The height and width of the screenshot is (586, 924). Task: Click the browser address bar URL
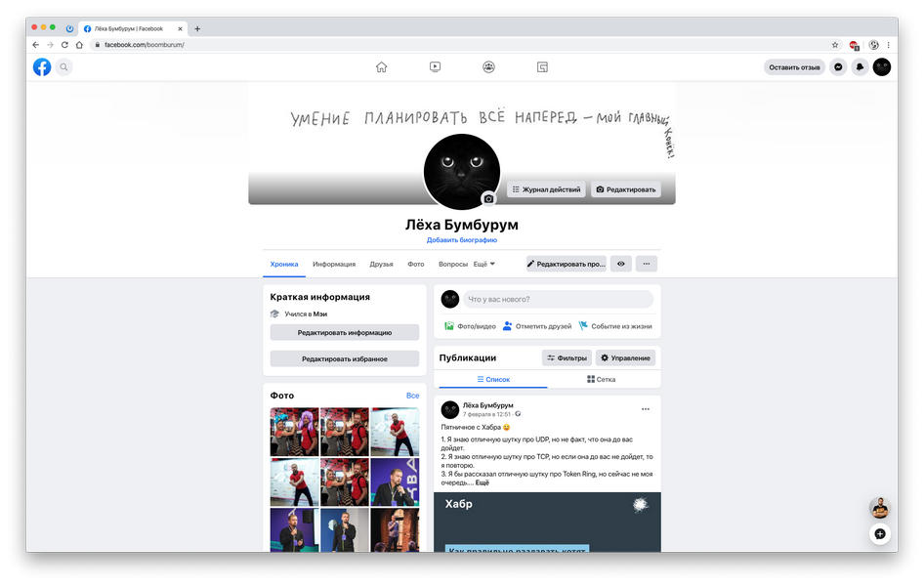tap(145, 45)
